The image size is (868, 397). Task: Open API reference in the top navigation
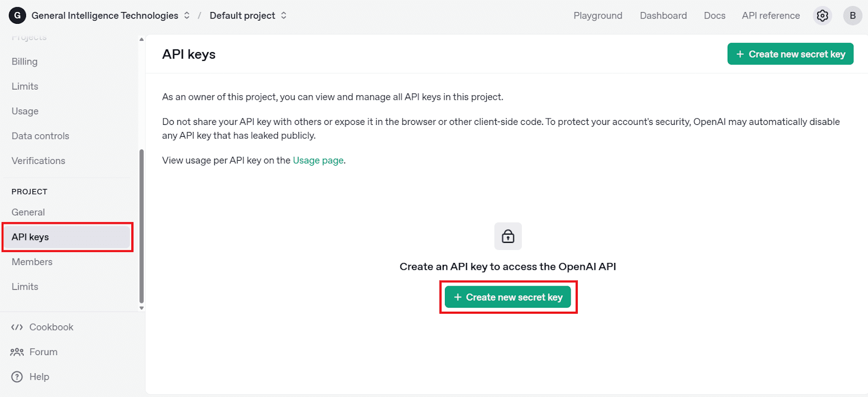(771, 16)
